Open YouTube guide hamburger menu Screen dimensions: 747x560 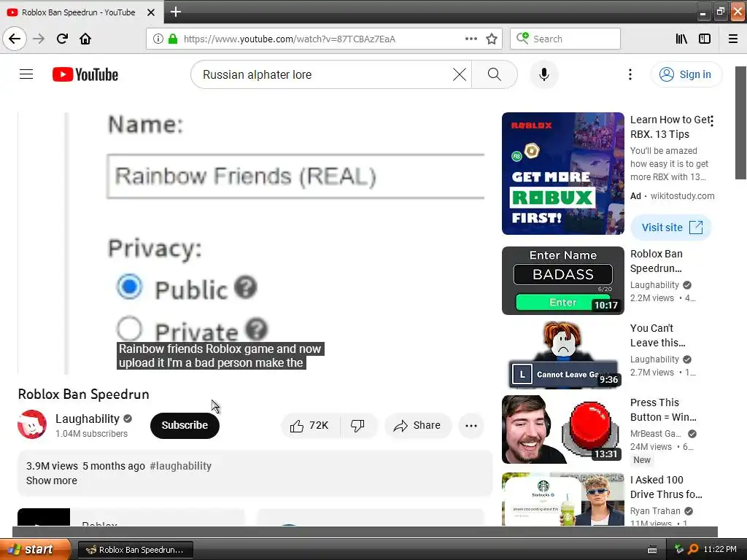click(x=26, y=74)
